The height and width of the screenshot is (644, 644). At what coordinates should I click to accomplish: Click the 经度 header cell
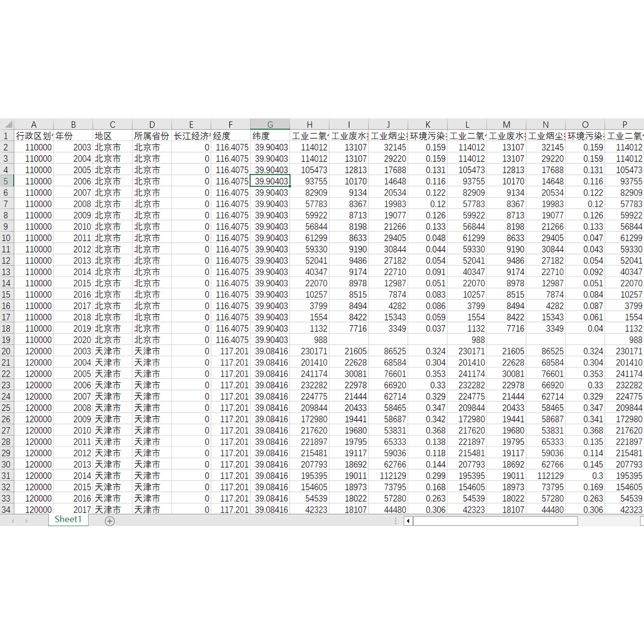230,136
